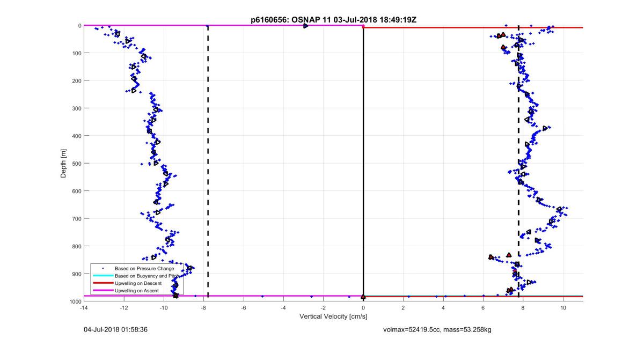Click the magenta line sample in legend

click(x=102, y=291)
